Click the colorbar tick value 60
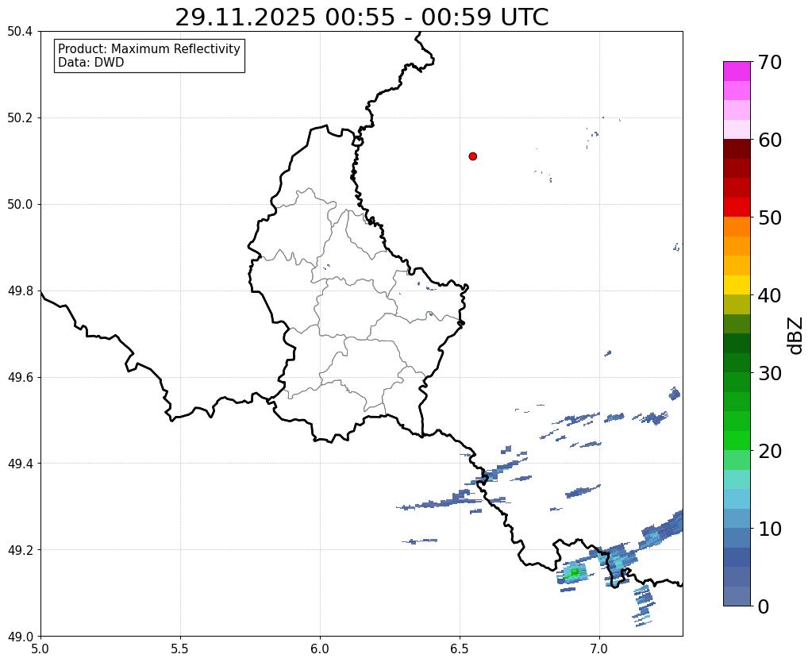This screenshot has width=812, height=662. tap(770, 140)
